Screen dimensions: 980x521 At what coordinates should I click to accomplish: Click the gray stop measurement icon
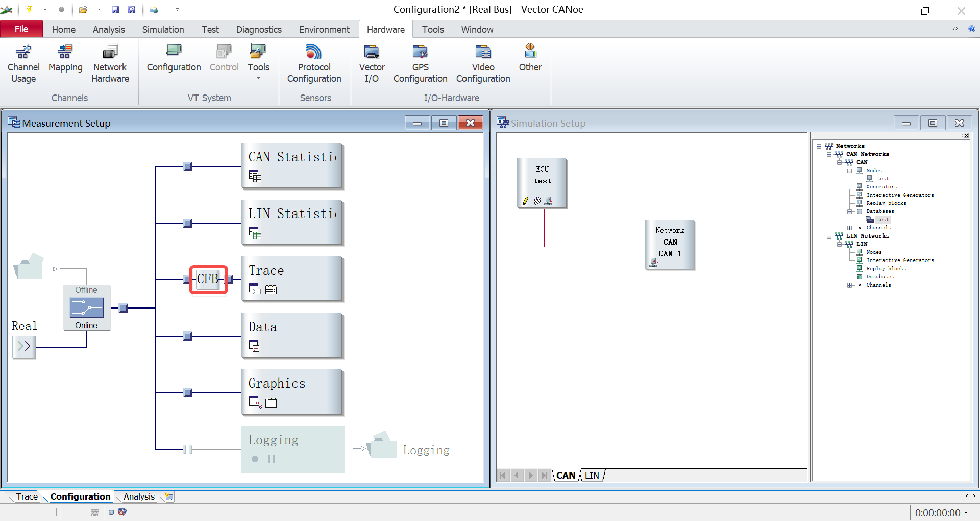pos(61,10)
